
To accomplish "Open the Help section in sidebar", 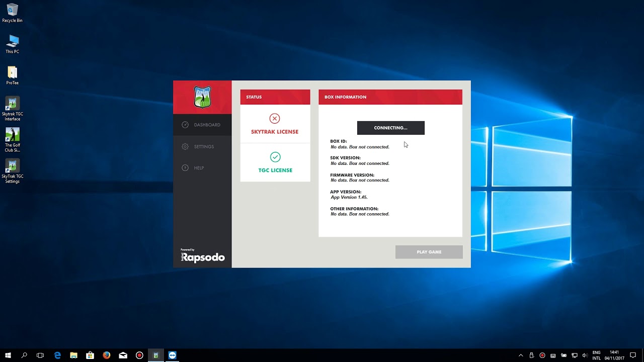I will pyautogui.click(x=202, y=168).
